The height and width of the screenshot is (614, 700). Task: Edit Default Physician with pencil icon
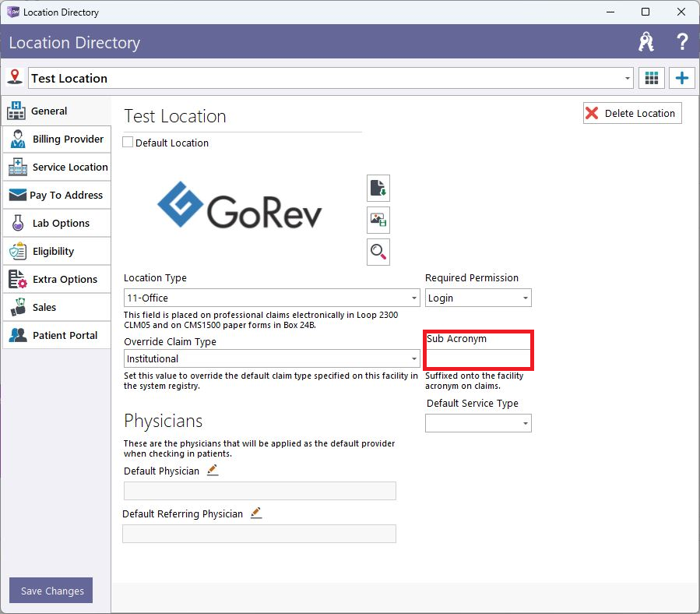coord(213,470)
